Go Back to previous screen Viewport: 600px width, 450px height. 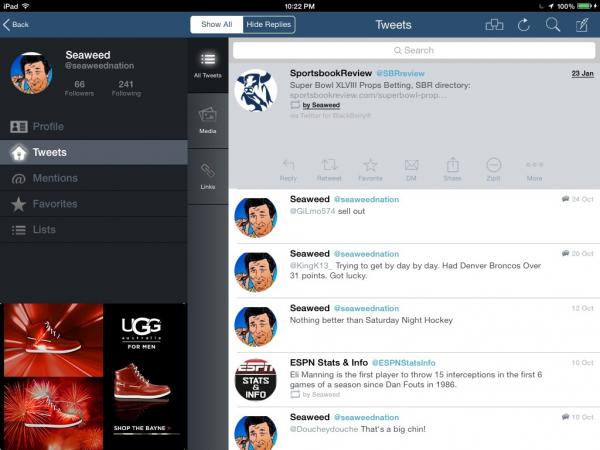coord(16,25)
